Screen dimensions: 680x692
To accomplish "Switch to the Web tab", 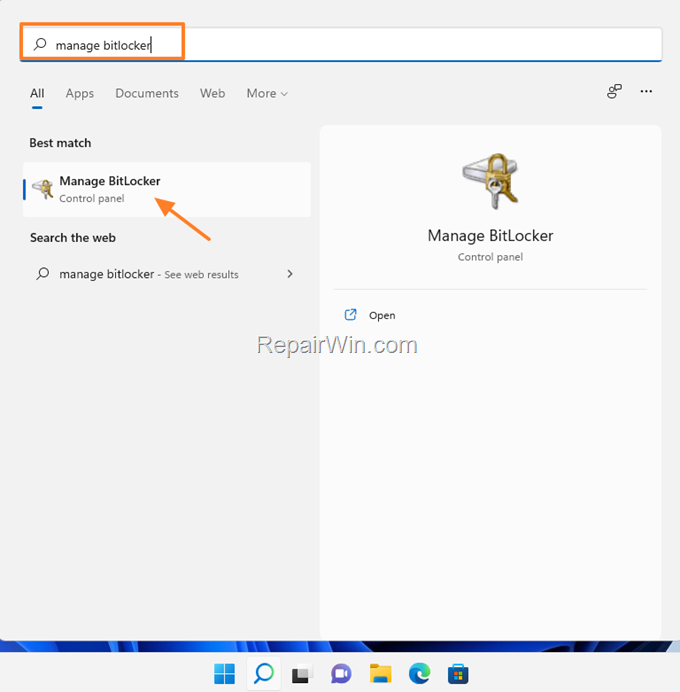I will click(212, 94).
